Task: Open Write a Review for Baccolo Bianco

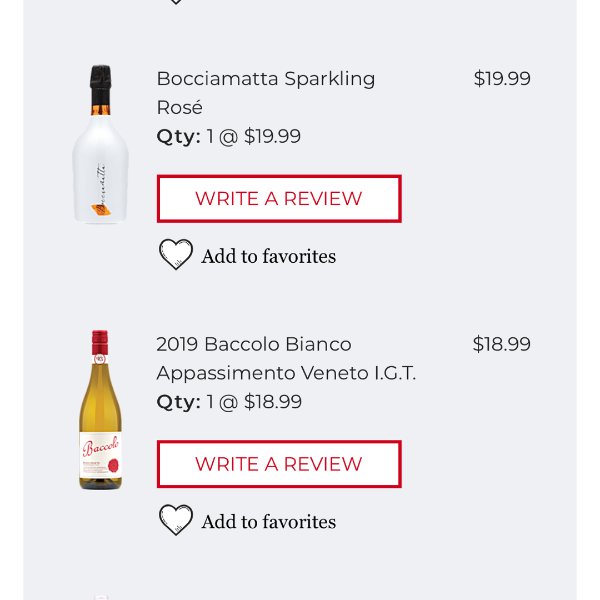Action: click(x=279, y=464)
